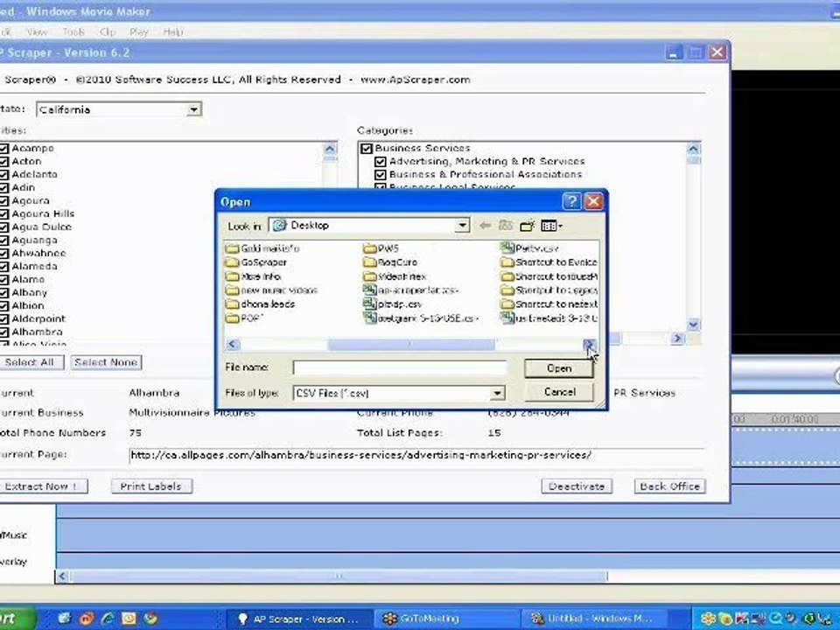Screen dimensions: 840x630
Task: Uncheck Business & Professional Associations checkbox
Action: pos(381,175)
